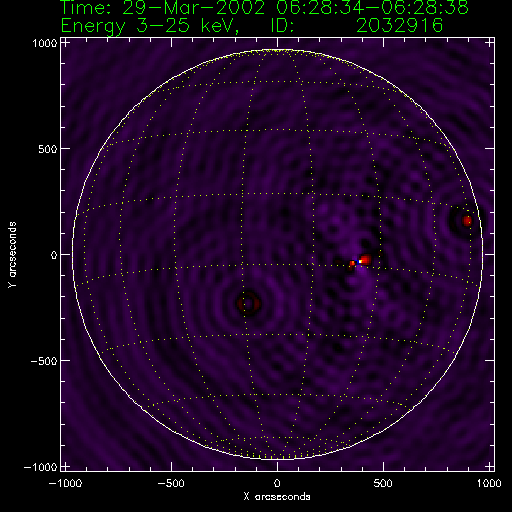
Task: Click the ID number 2032916
Action: 399,25
